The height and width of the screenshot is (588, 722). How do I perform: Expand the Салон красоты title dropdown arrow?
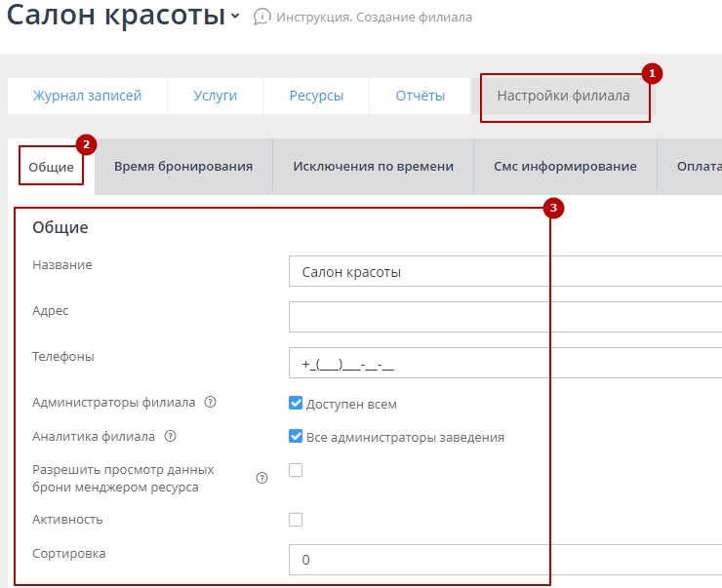tap(235, 17)
